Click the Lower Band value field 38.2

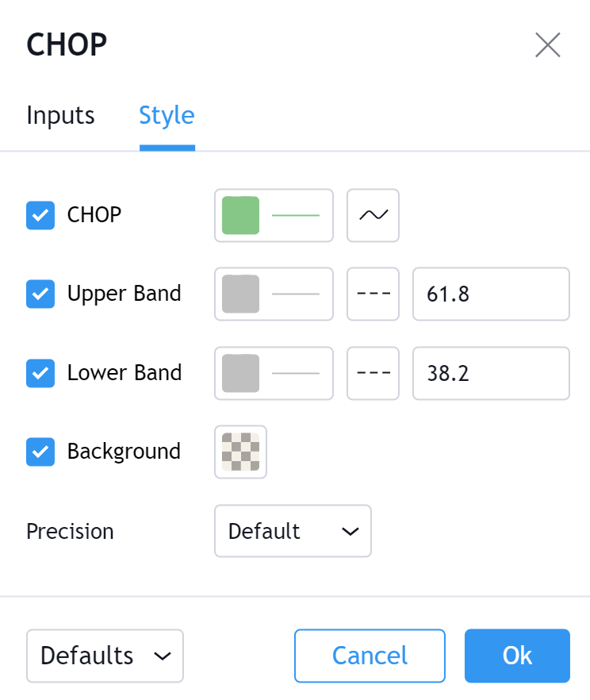(x=491, y=373)
